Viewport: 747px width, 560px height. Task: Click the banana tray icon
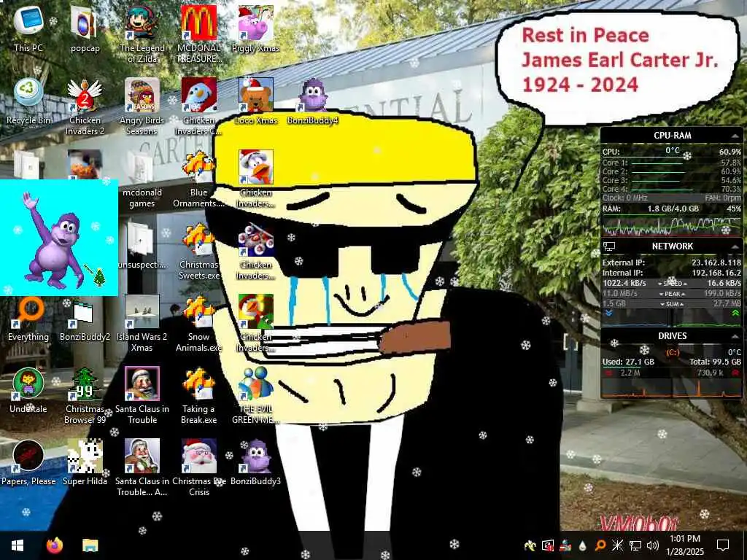click(530, 545)
